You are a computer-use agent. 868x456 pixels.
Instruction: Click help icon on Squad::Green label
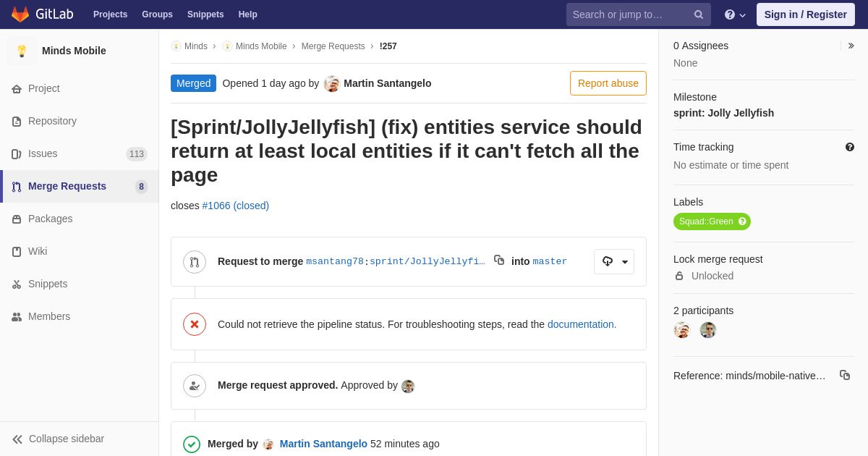[x=742, y=221]
